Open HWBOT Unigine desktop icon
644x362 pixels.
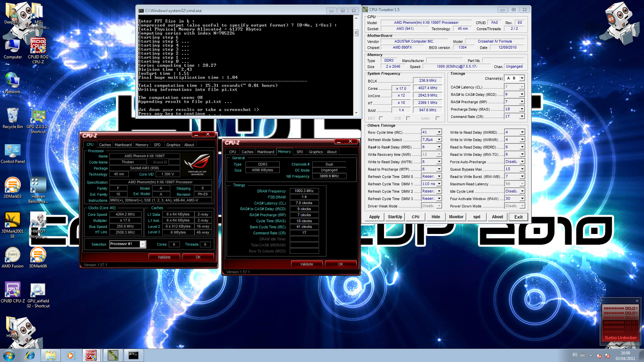(38, 225)
